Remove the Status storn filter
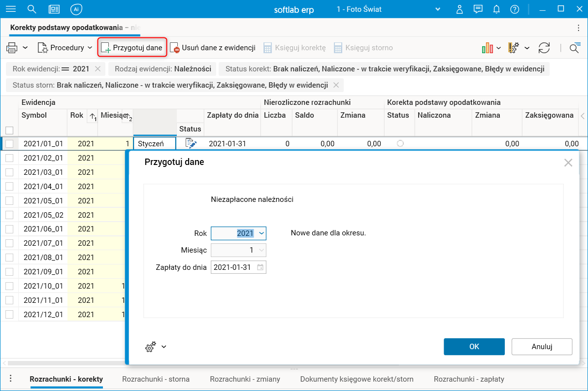 coord(336,85)
